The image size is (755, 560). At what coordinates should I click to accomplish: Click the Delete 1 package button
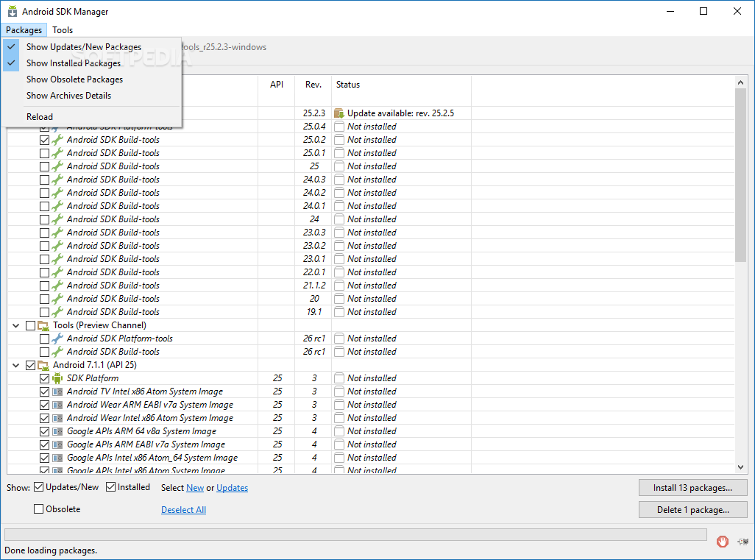(693, 510)
